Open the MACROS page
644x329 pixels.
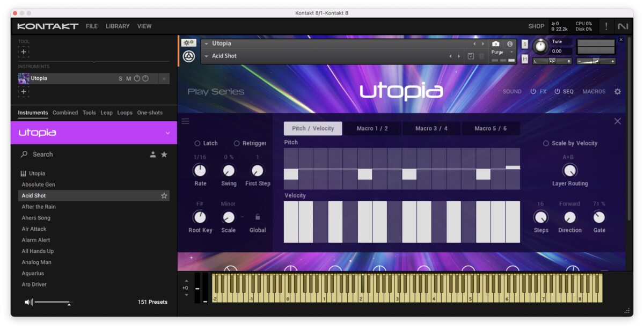tap(594, 92)
